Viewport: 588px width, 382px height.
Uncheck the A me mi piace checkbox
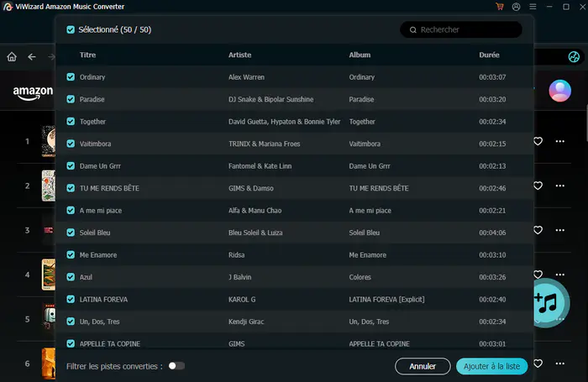coord(71,210)
